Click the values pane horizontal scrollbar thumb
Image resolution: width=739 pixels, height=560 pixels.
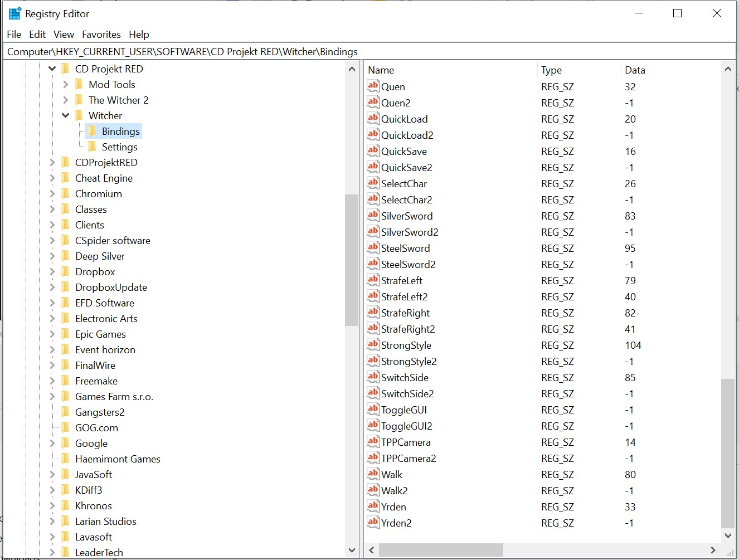click(441, 550)
